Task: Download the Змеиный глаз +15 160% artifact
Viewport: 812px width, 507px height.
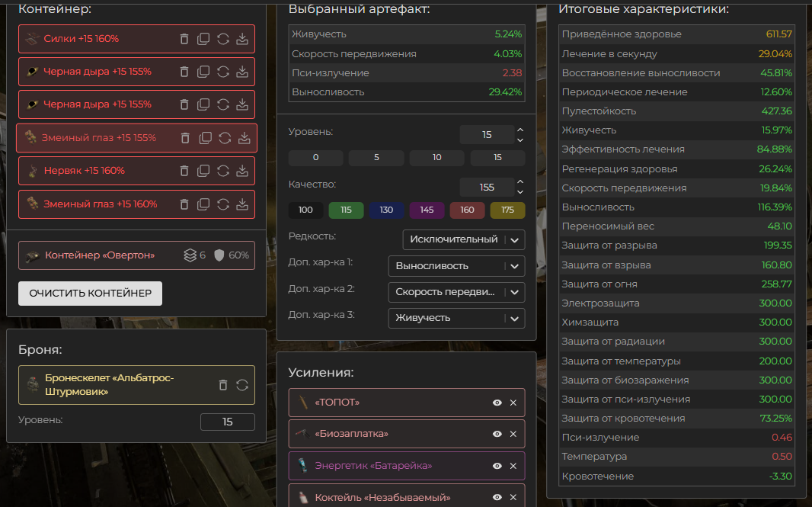Action: click(242, 204)
